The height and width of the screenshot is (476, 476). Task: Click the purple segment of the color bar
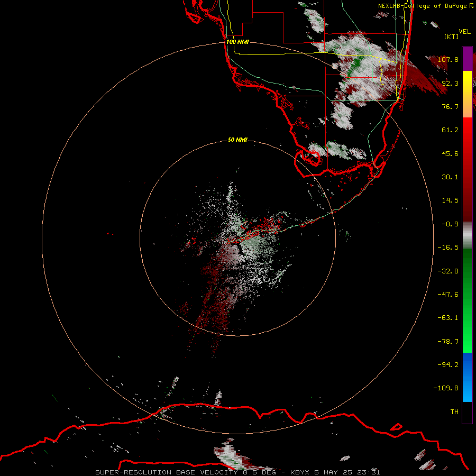(467, 59)
